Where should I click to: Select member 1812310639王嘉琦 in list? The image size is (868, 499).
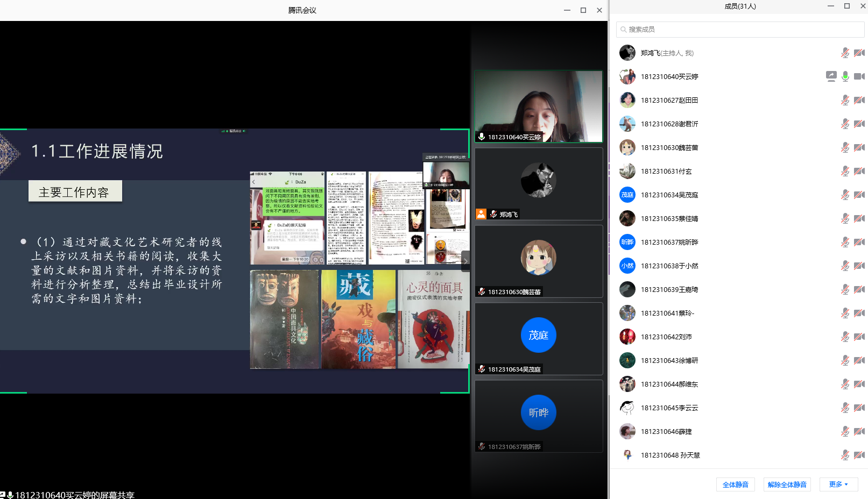pyautogui.click(x=669, y=289)
